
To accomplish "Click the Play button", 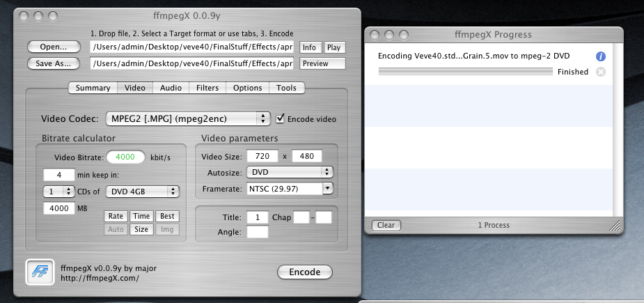I will tap(334, 47).
